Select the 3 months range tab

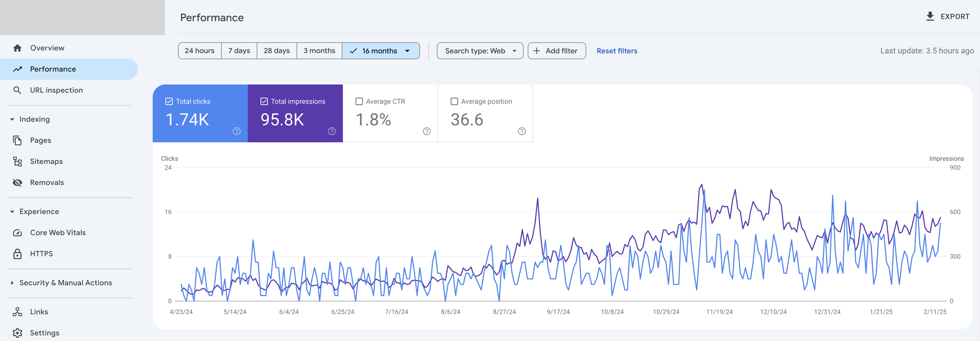[x=319, y=51]
